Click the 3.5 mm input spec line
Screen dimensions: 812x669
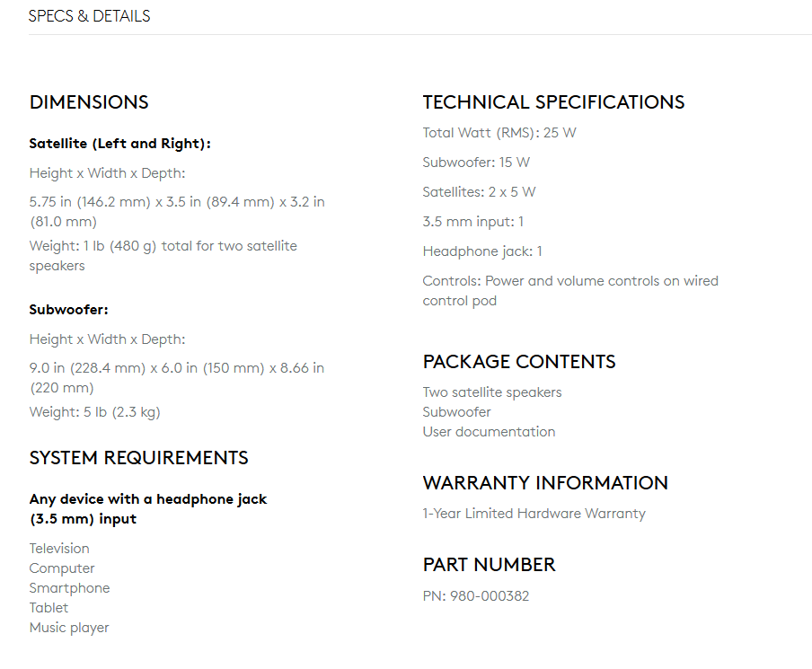point(472,222)
